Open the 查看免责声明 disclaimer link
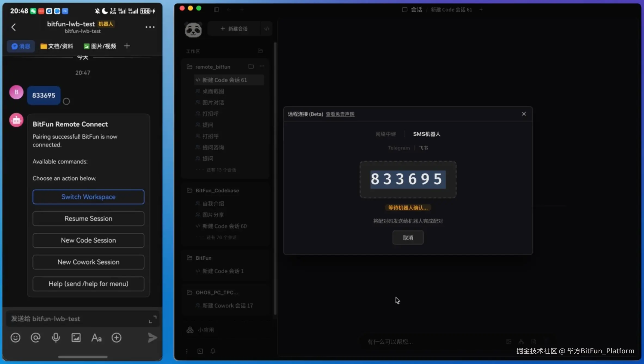 pyautogui.click(x=340, y=114)
